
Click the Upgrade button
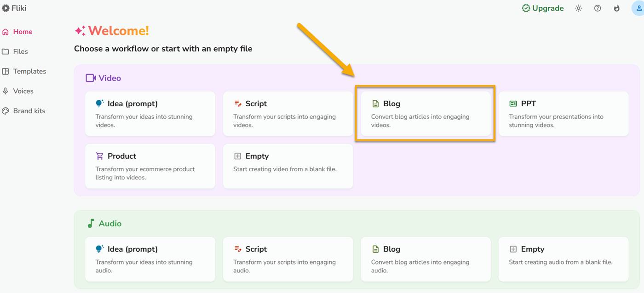543,8
